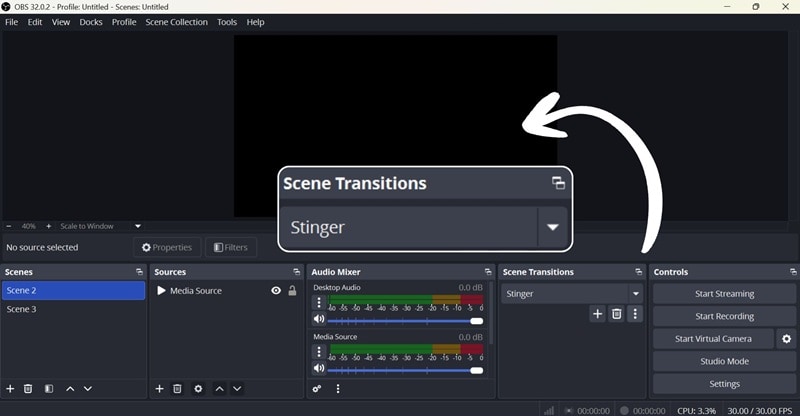This screenshot has height=416, width=800.
Task: Add a new scene with the Scenes plus icon
Action: [x=10, y=389]
